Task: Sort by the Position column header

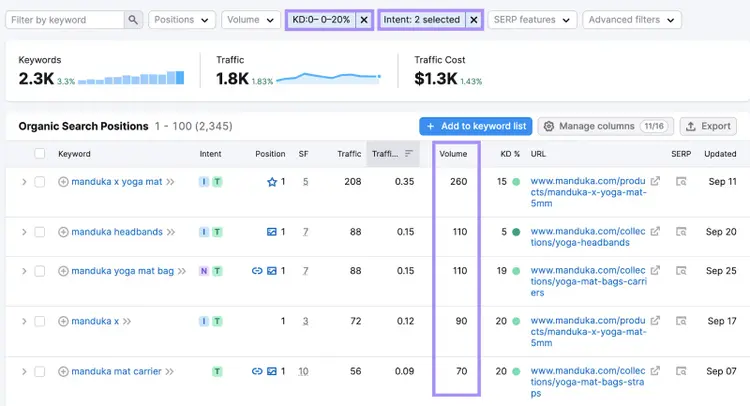Action: coord(270,154)
